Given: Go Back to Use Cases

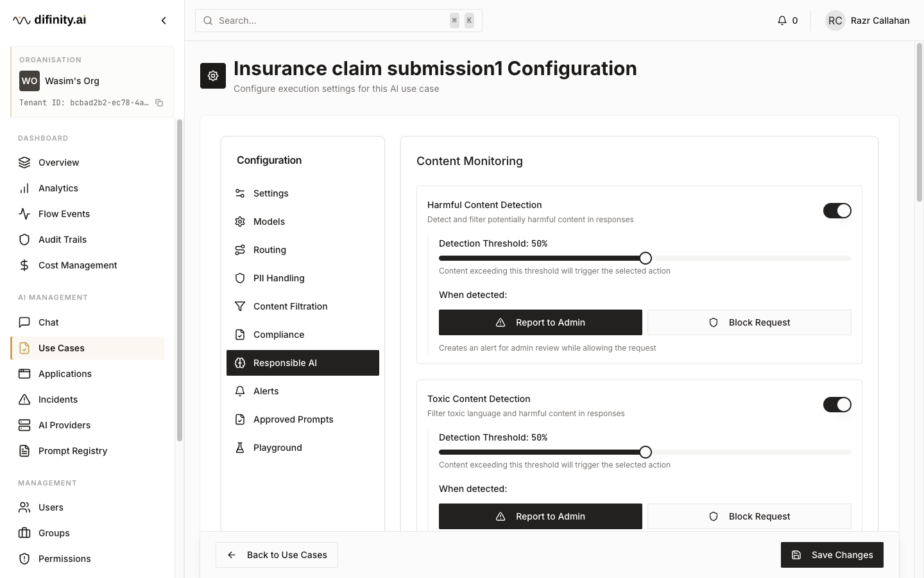Looking at the screenshot, I should [277, 555].
